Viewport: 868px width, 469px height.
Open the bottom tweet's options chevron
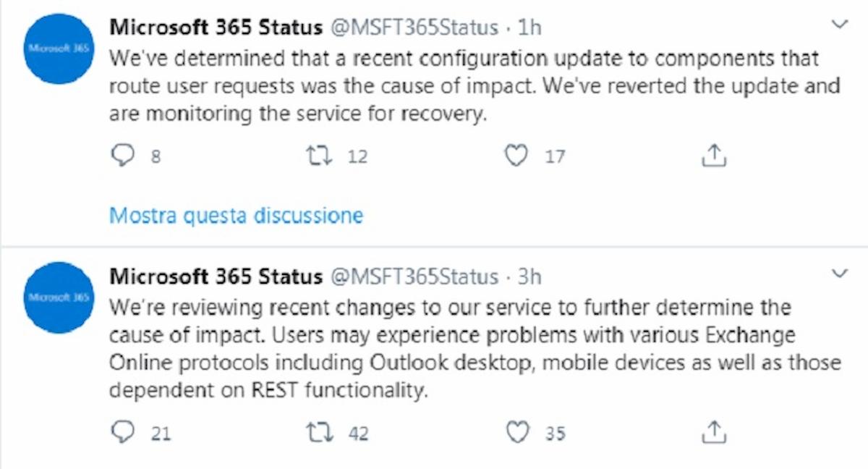(x=839, y=271)
